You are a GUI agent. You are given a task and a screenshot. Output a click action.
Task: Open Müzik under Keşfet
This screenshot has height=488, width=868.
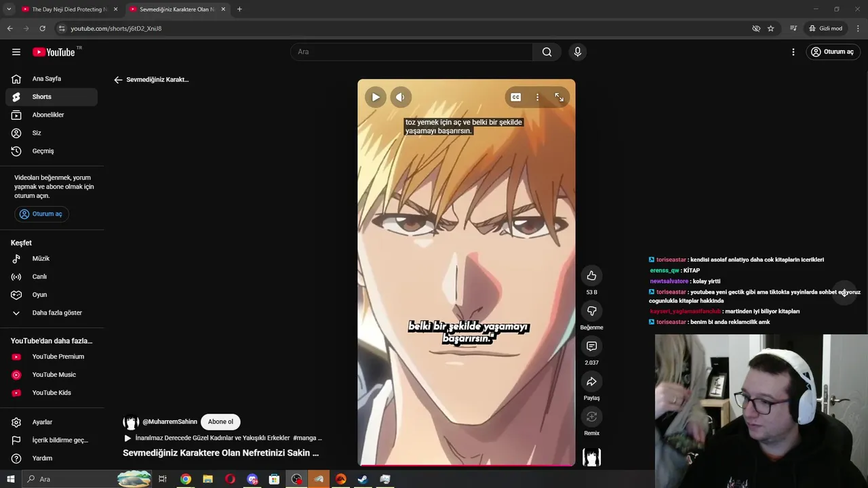(52, 258)
